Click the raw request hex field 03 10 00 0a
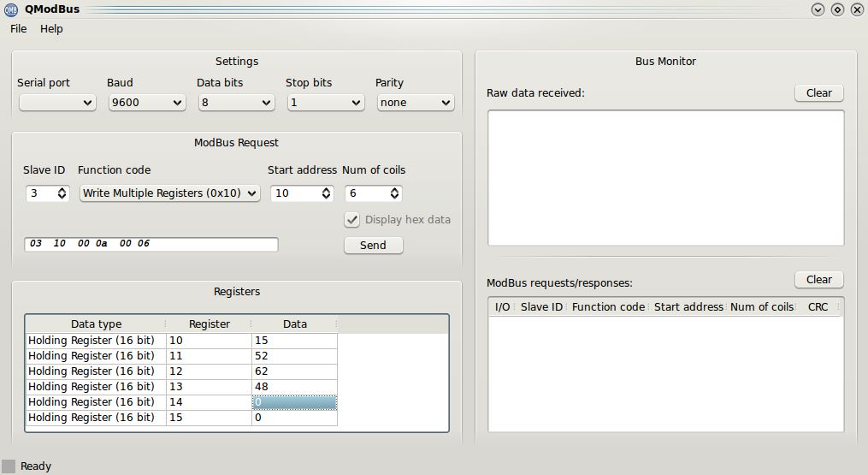This screenshot has width=868, height=475. tap(151, 244)
